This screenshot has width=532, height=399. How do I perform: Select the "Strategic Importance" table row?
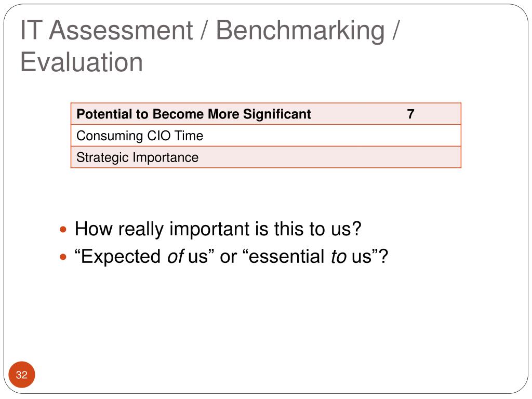click(265, 157)
